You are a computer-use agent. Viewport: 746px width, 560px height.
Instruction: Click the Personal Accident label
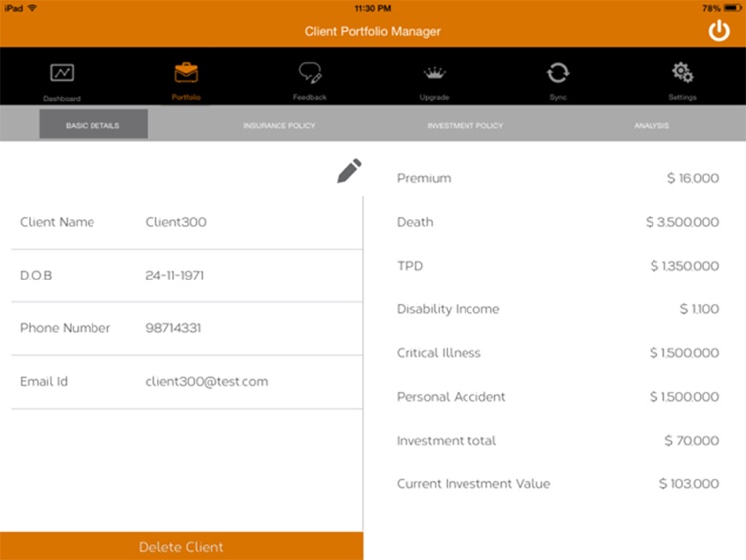[451, 397]
